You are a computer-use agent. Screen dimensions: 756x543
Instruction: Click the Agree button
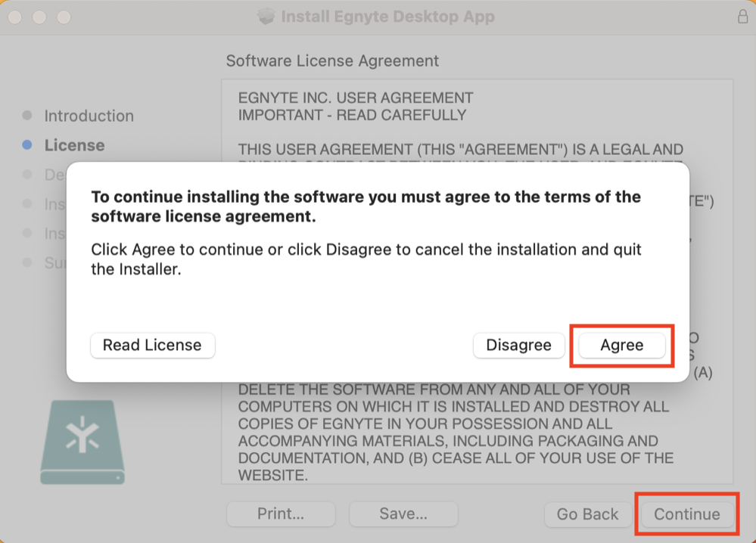click(x=621, y=345)
